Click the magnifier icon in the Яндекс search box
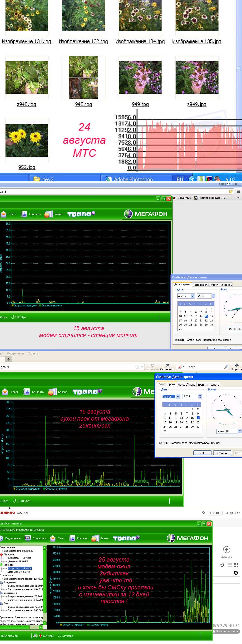This screenshot has width=242, height=644. 226,367
